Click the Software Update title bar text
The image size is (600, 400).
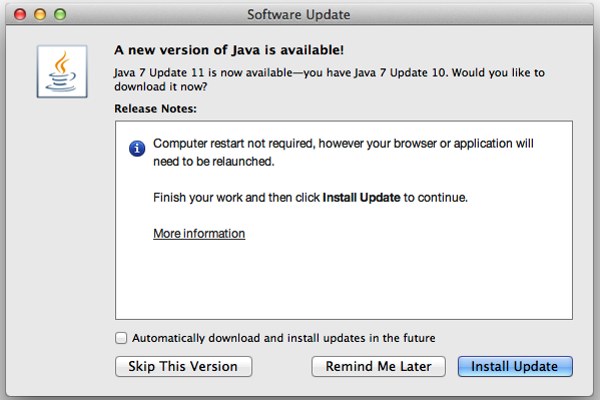[298, 15]
